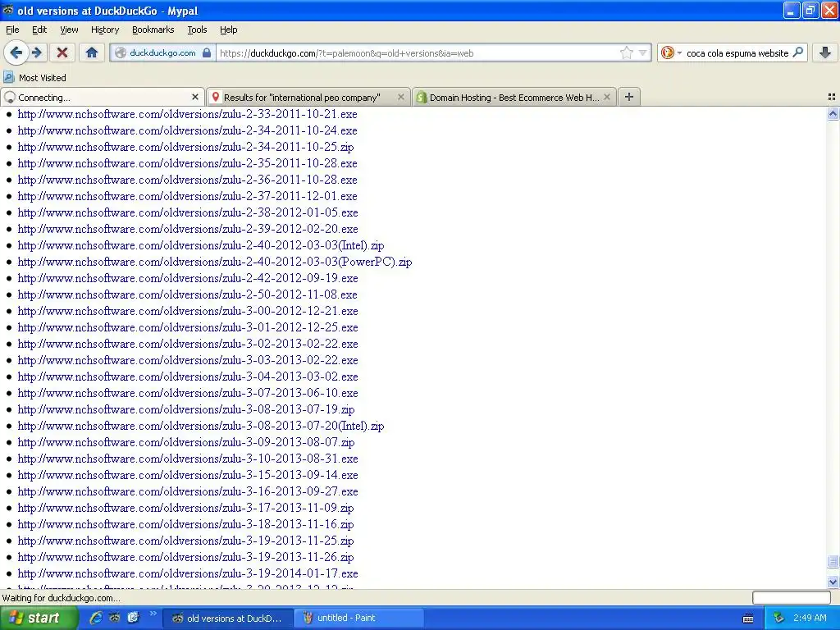Open zulu-2-50-2012-11-08.exe link
The height and width of the screenshot is (630, 840).
tap(188, 294)
